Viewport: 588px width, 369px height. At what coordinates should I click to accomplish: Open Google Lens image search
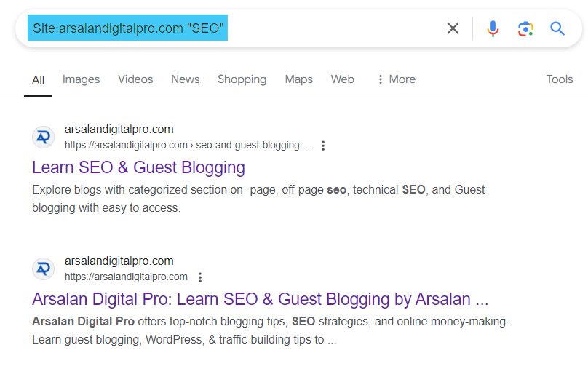(525, 29)
